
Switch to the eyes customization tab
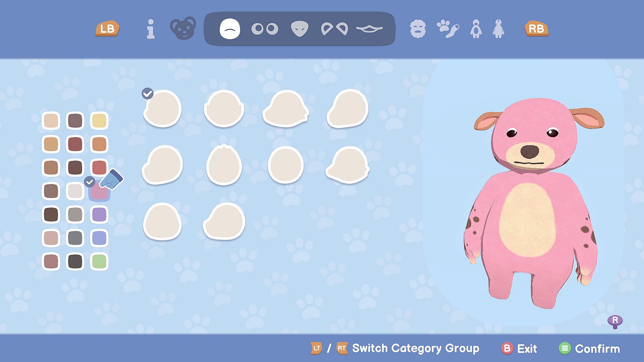pyautogui.click(x=265, y=29)
